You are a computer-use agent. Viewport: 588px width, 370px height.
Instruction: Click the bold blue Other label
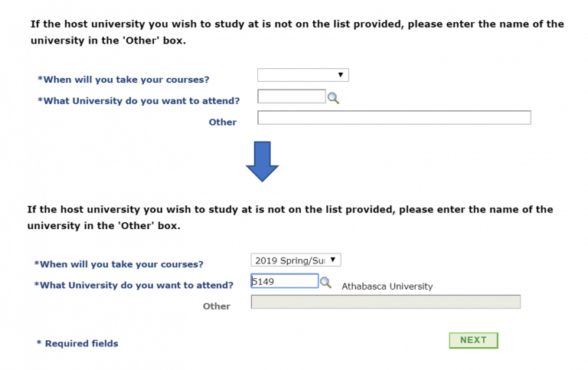click(222, 122)
